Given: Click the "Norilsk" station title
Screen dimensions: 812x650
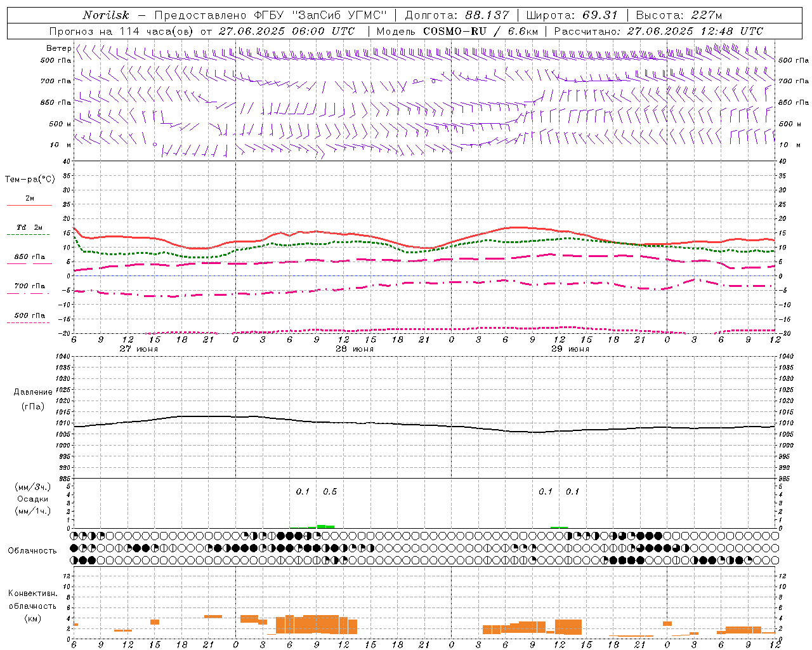Looking at the screenshot, I should (x=106, y=15).
